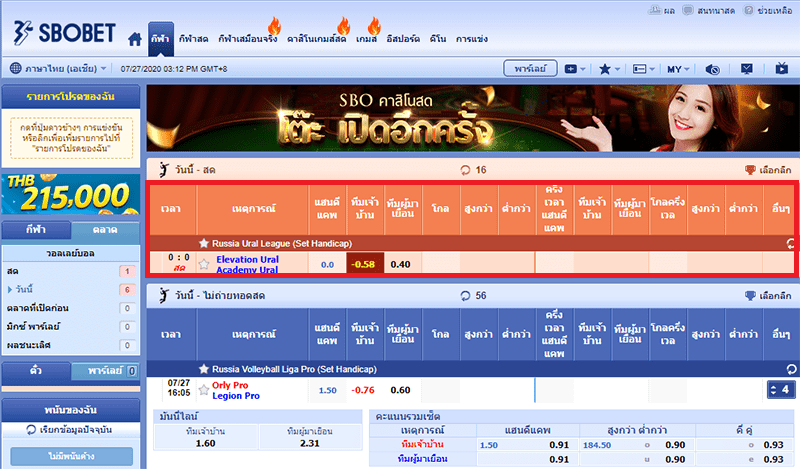Open the การแข่ง navigation tab

pyautogui.click(x=471, y=39)
